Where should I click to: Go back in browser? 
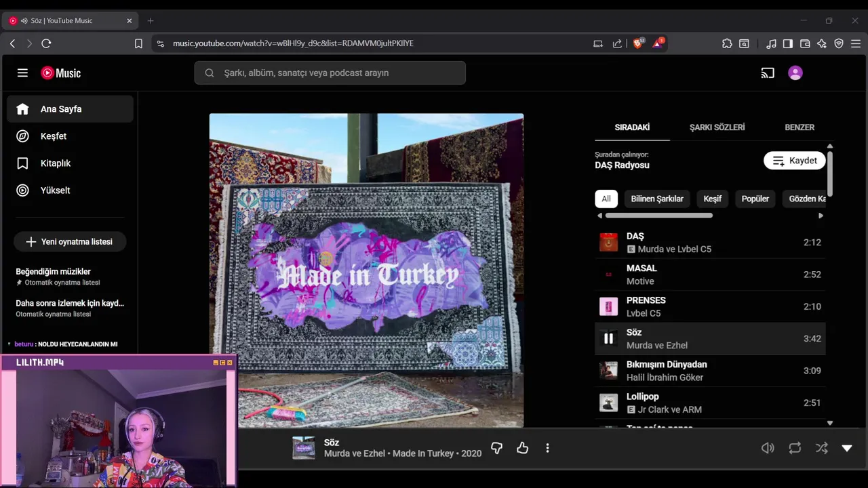click(12, 43)
